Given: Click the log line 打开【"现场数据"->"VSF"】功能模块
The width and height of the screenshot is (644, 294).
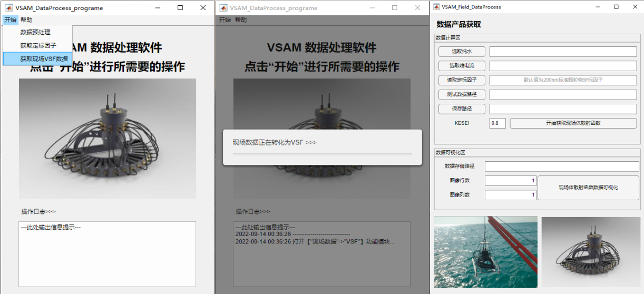Looking at the screenshot, I should [x=315, y=242].
